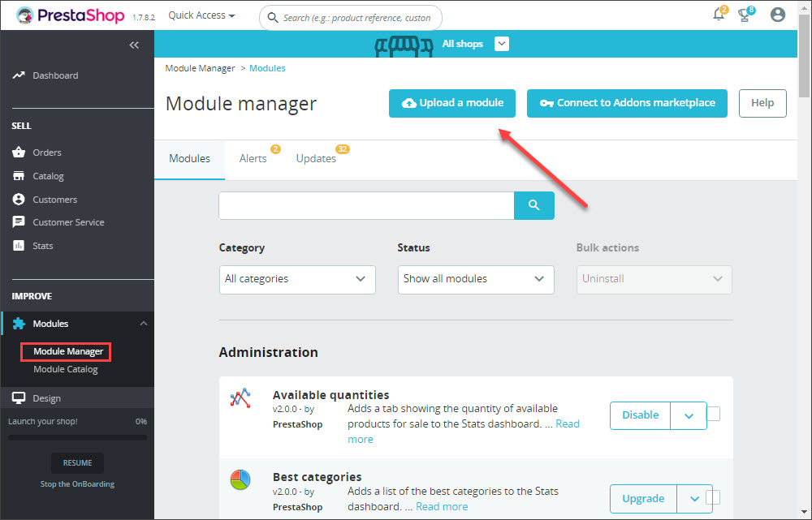Viewport: 812px width, 520px height.
Task: Switch to the Alerts tab
Action: (253, 158)
